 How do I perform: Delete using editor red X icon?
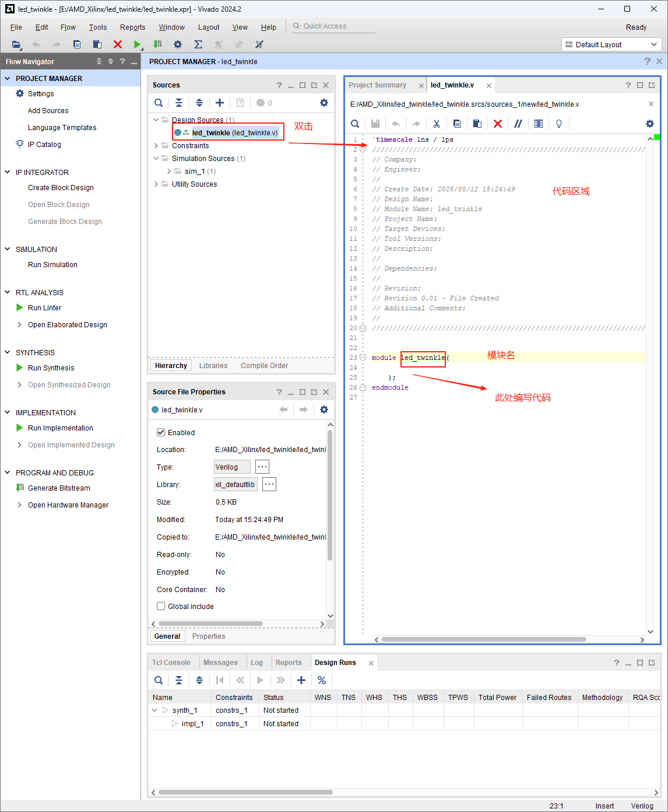pyautogui.click(x=498, y=124)
